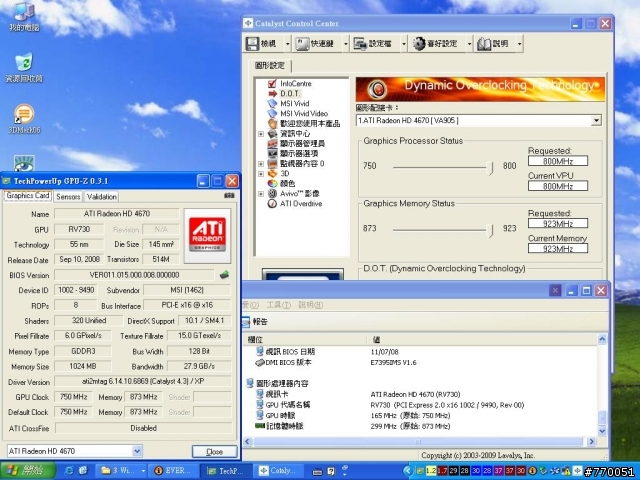
Task: Click the memory Requested 923MHz field
Action: coord(558,223)
